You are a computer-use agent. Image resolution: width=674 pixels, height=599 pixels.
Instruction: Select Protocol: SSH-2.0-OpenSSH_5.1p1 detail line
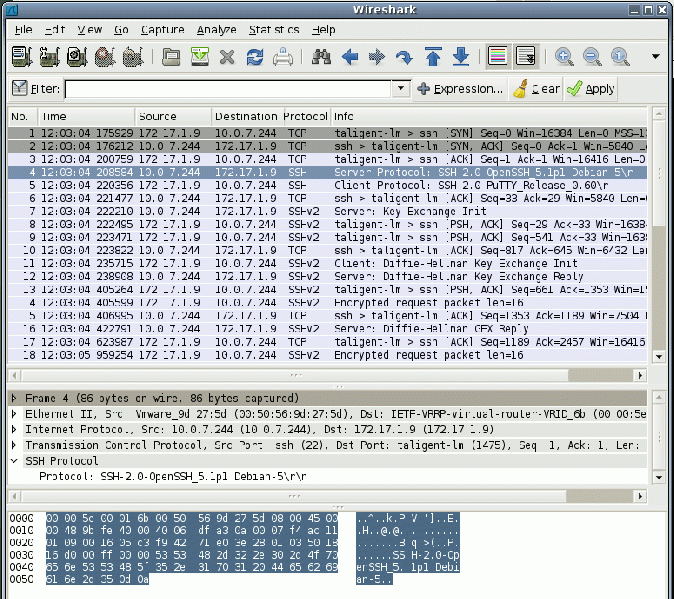pos(173,477)
